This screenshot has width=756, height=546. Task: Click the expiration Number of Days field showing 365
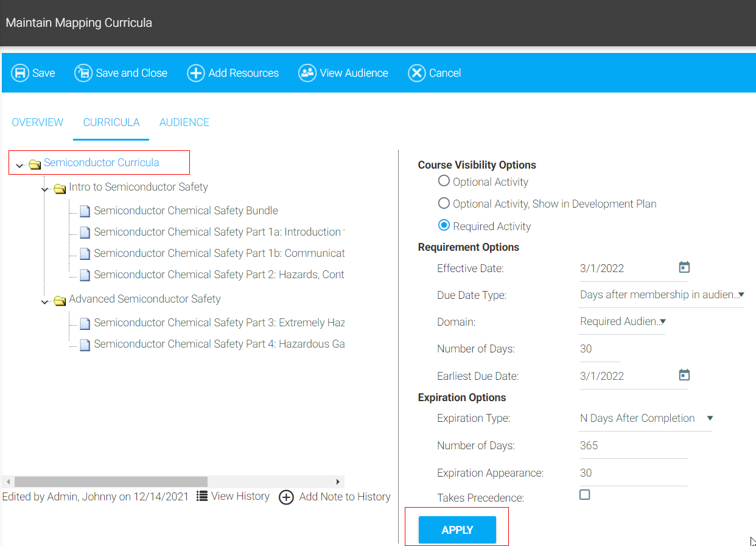[633, 446]
